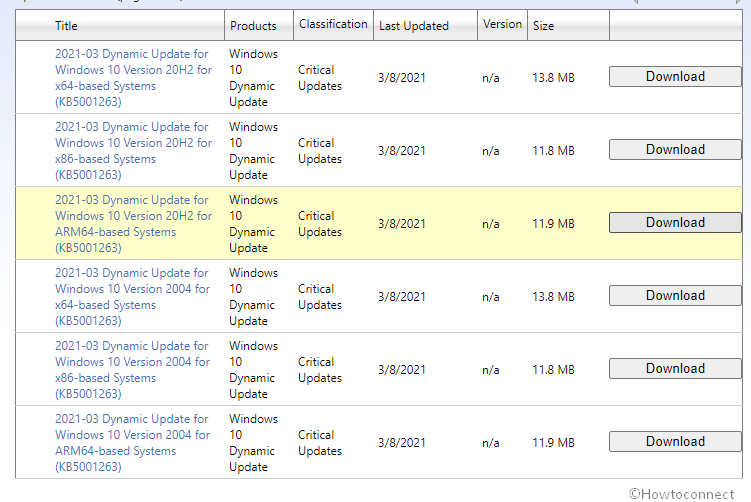The height and width of the screenshot is (502, 751).
Task: Download the Version 2004 x86-based update
Action: point(675,369)
